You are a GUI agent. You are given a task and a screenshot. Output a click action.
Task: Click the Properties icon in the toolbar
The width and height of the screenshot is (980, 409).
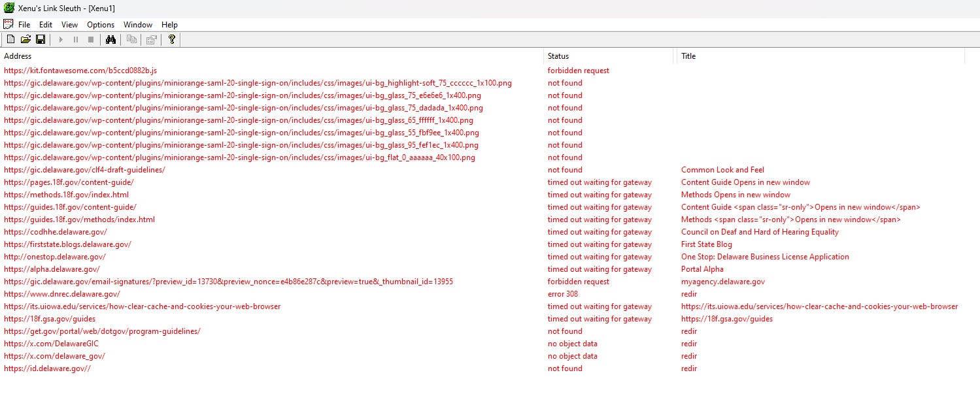(152, 40)
